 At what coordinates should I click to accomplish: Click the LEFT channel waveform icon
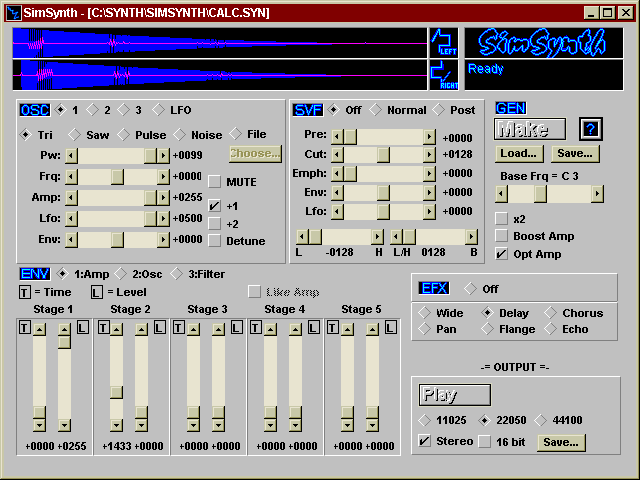coord(443,42)
